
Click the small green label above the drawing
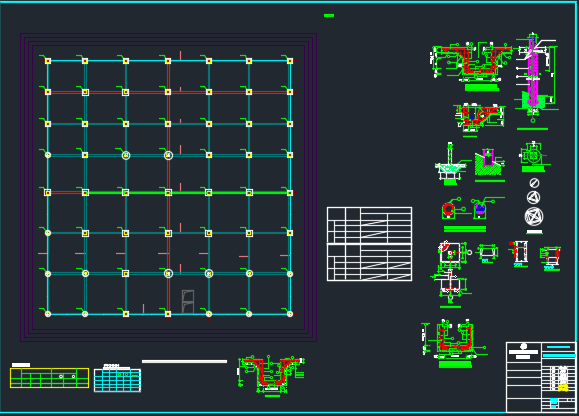329,16
